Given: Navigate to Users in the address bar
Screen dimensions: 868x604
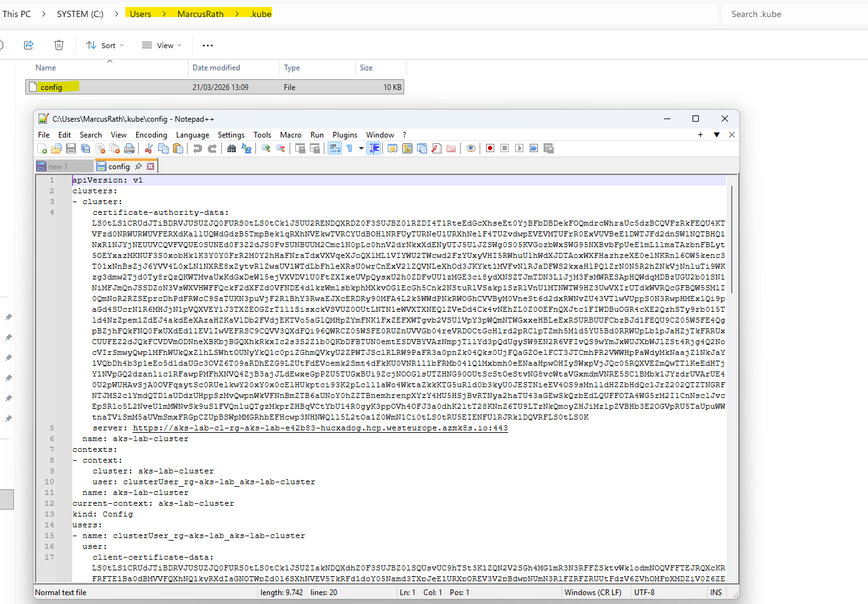Looking at the screenshot, I should pos(141,14).
